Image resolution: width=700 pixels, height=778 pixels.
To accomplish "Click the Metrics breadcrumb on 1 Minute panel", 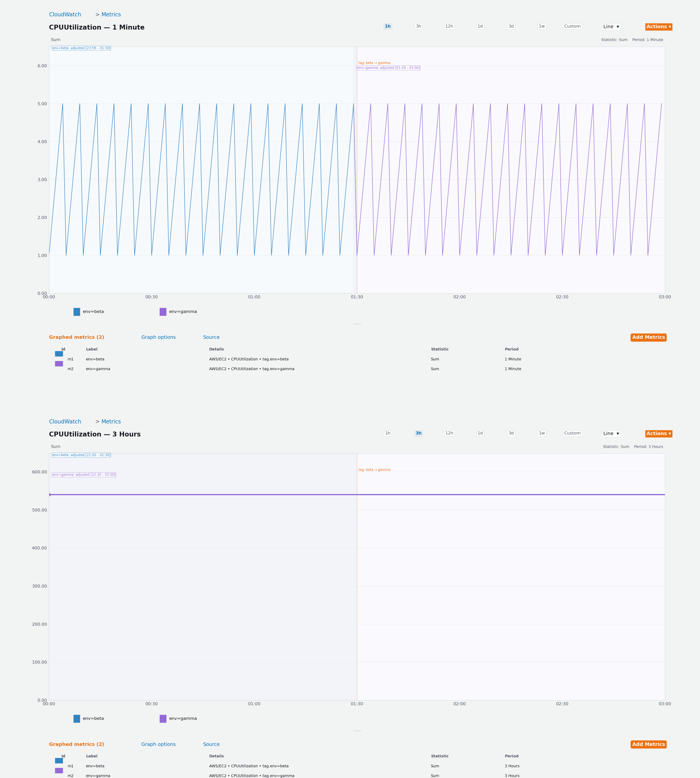I will (111, 14).
